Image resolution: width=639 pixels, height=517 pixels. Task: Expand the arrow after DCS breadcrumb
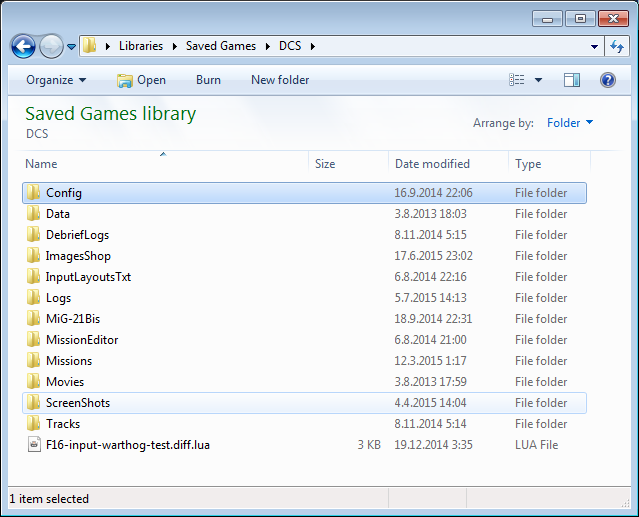click(313, 46)
